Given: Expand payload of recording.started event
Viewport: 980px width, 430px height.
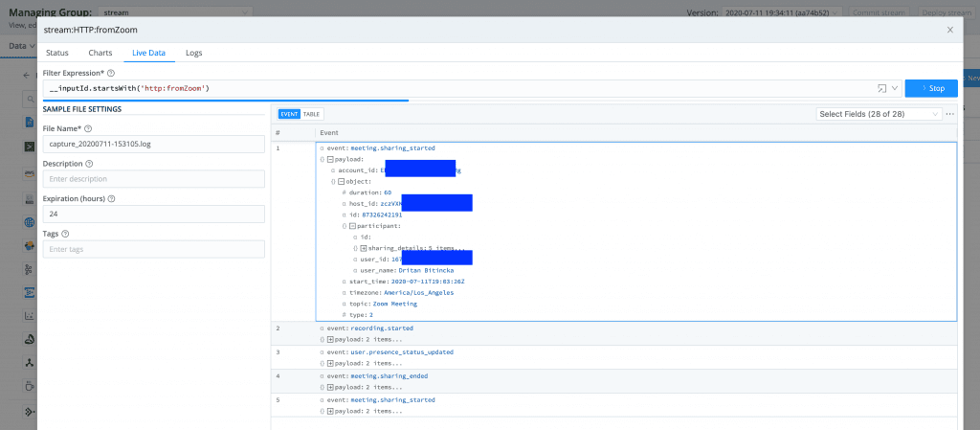Looking at the screenshot, I should pyautogui.click(x=331, y=339).
